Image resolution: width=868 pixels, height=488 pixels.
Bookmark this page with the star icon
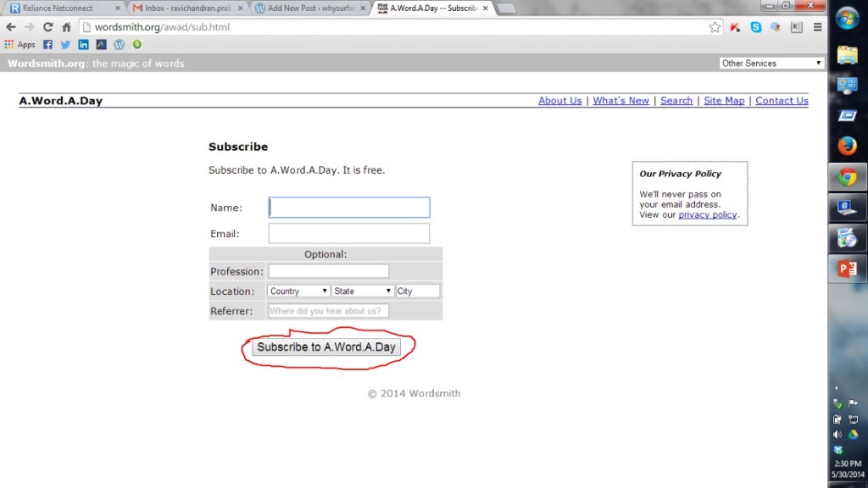(715, 27)
